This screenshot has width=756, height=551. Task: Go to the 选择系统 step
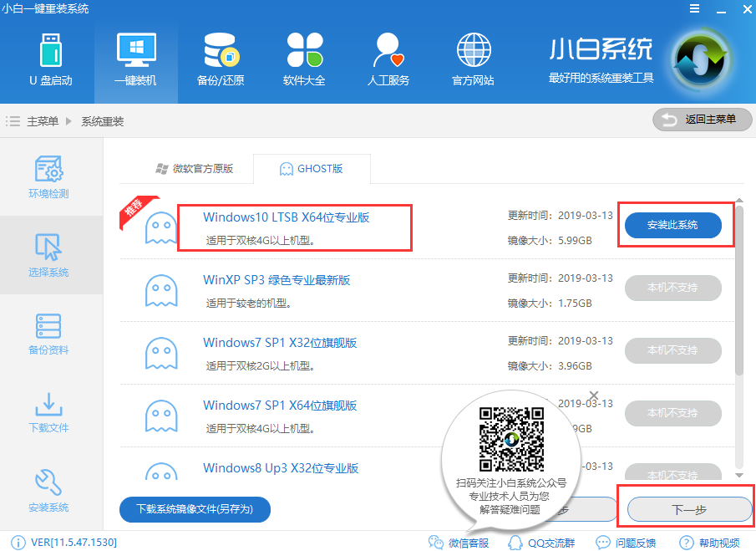click(48, 255)
